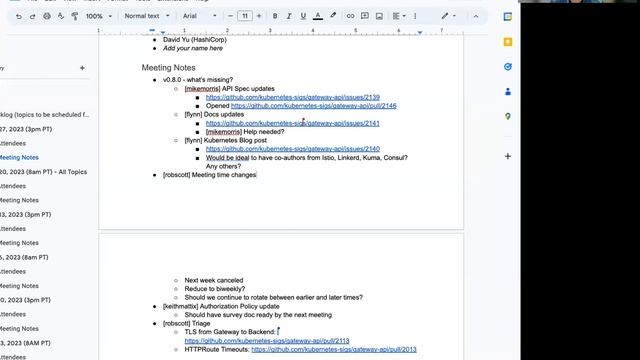Jump to 20, 2023 (8am PT) All Topics entry
The image size is (640, 360).
coord(43,172)
